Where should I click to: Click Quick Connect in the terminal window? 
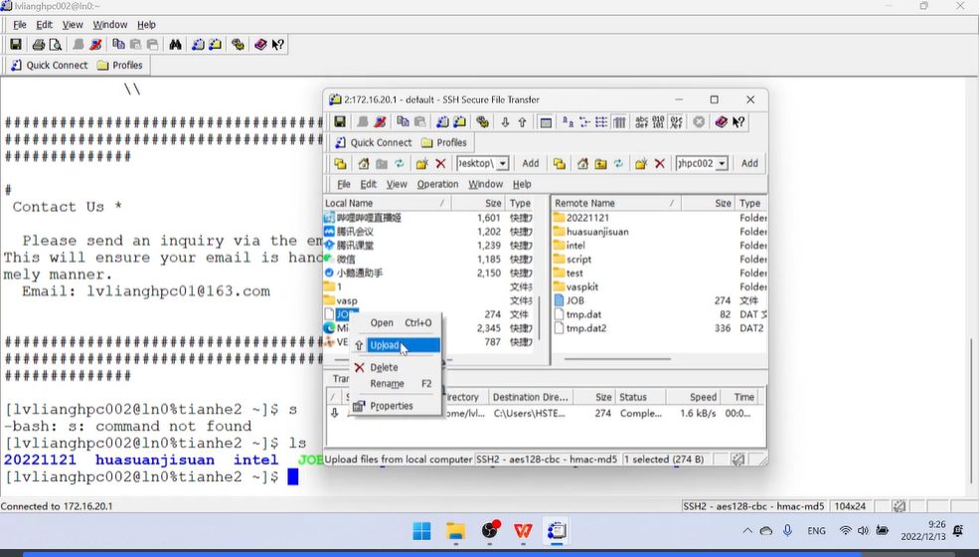tap(50, 65)
